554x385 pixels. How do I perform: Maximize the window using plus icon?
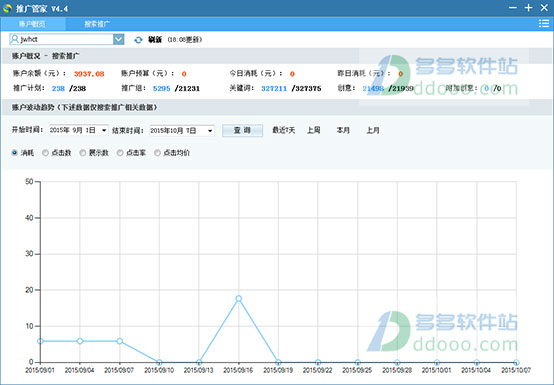(x=528, y=7)
